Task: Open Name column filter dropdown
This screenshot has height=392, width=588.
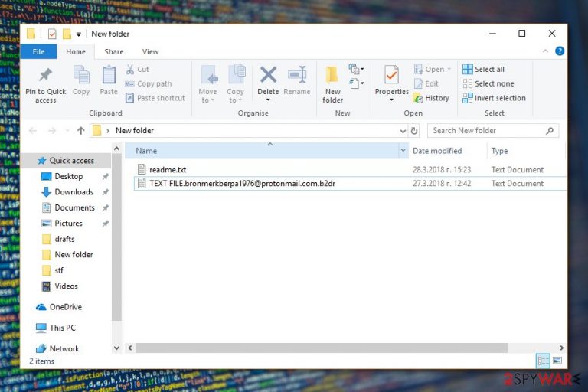Action: pos(403,150)
